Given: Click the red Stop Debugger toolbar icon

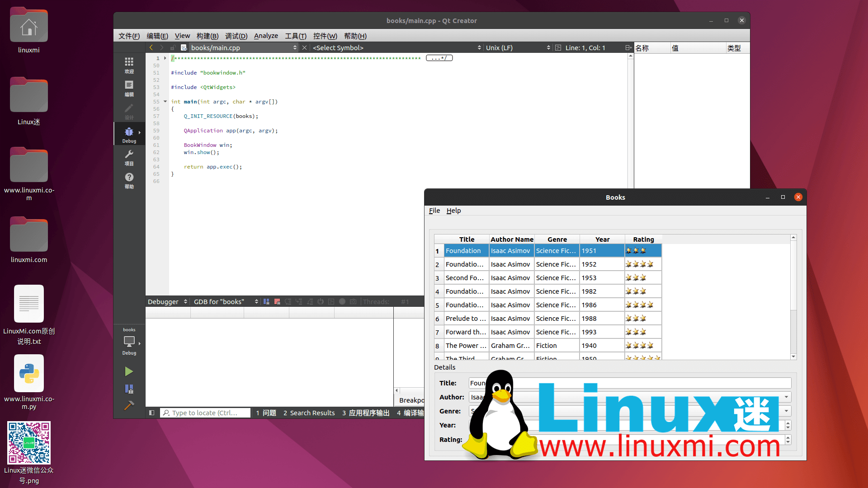Looking at the screenshot, I should click(277, 302).
